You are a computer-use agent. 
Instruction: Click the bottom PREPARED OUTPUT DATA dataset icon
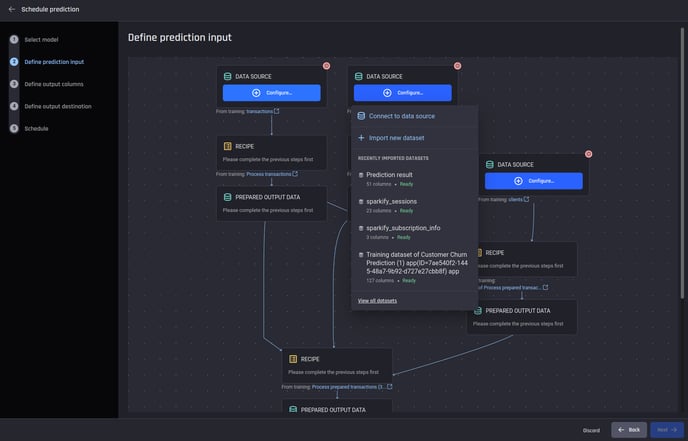click(293, 409)
